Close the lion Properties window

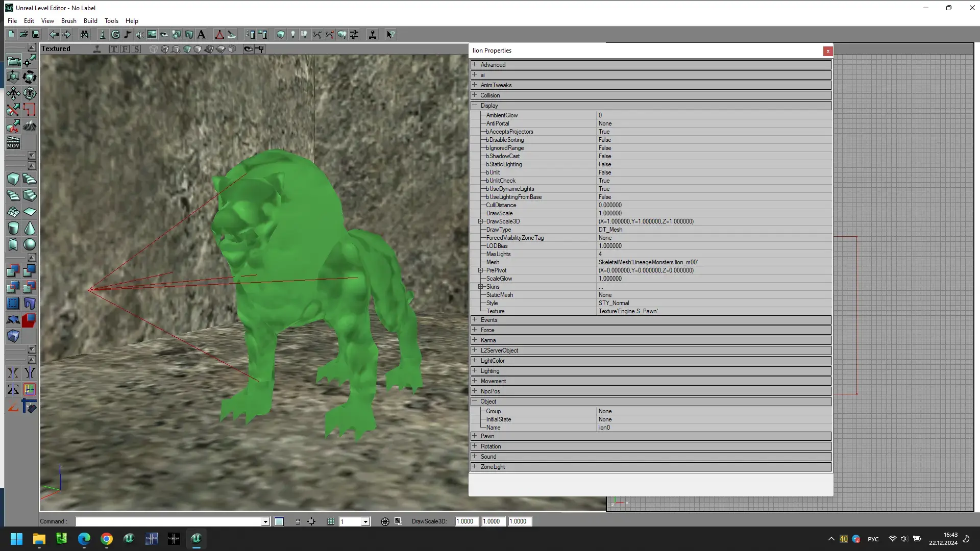828,51
